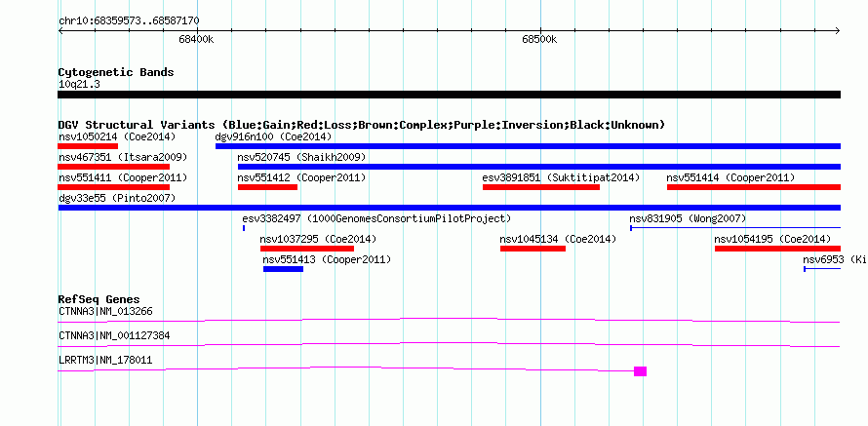This screenshot has height=426, width=868.
Task: Click the 68500k ruler tick label
Action: point(539,39)
